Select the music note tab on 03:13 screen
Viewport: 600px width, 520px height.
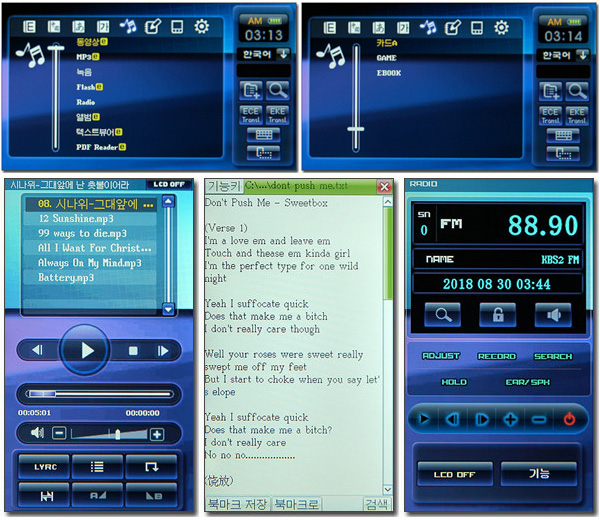click(x=128, y=26)
